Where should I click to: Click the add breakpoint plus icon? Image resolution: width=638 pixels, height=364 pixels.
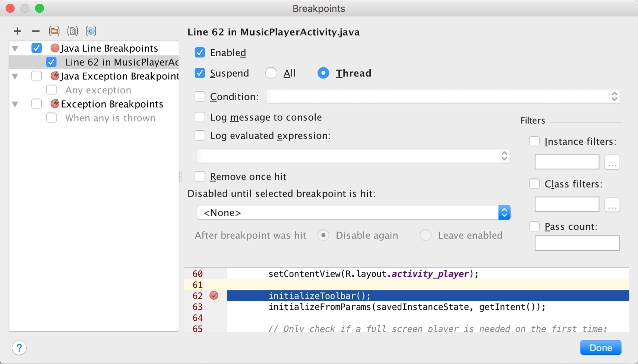pos(17,31)
